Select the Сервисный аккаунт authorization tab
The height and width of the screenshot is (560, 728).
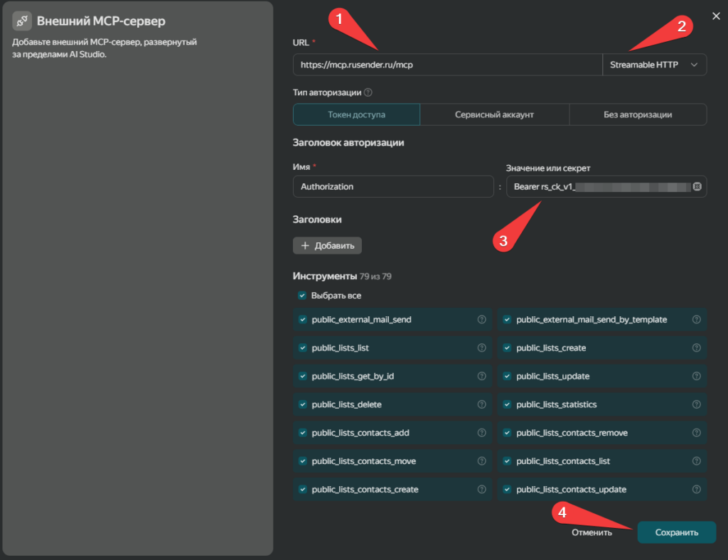495,114
